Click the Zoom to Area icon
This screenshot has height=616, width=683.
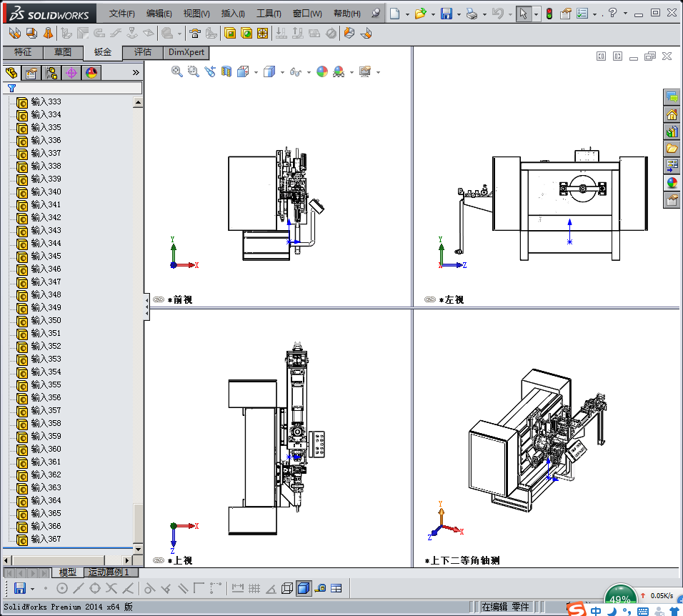(194, 71)
